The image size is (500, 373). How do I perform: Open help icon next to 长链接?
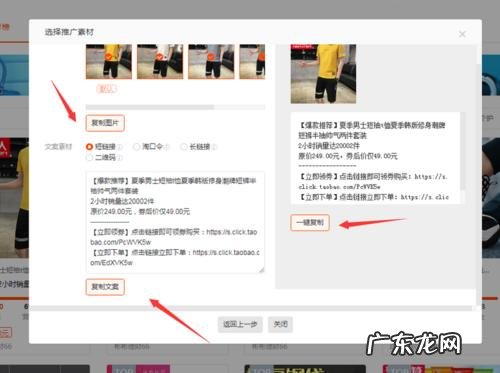pos(214,147)
